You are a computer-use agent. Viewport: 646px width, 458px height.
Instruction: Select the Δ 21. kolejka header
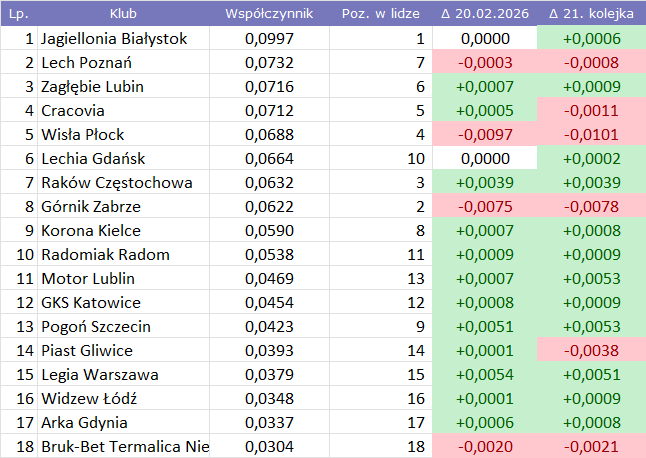coord(591,14)
